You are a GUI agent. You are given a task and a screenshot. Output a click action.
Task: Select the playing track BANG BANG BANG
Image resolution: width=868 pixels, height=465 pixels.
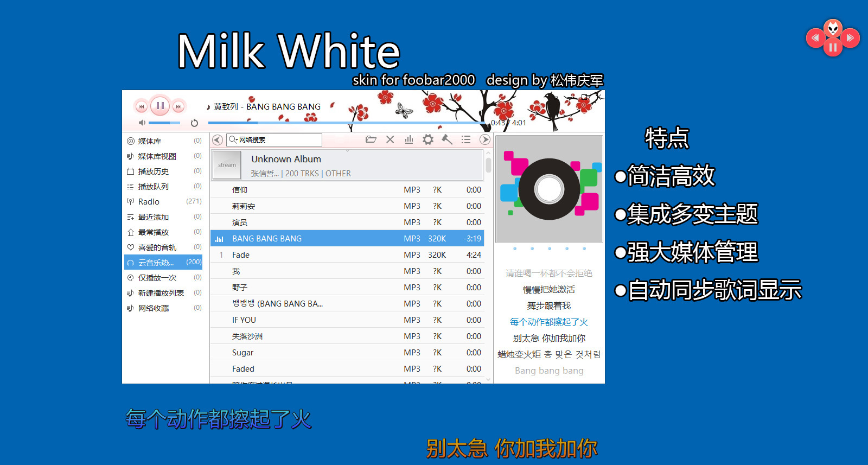click(347, 239)
